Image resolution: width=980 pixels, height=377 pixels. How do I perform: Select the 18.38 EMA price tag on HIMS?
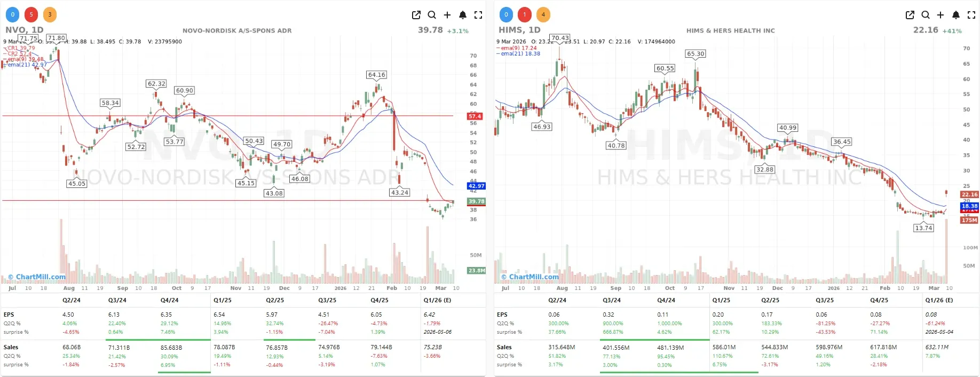969,206
